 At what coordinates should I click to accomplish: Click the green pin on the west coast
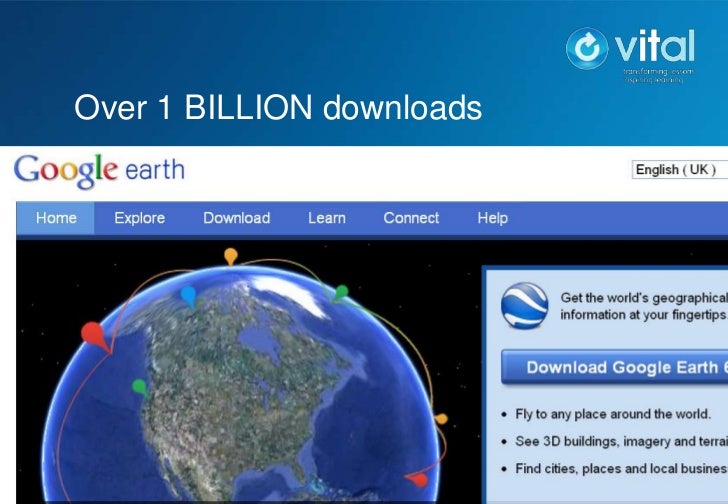pyautogui.click(x=140, y=388)
